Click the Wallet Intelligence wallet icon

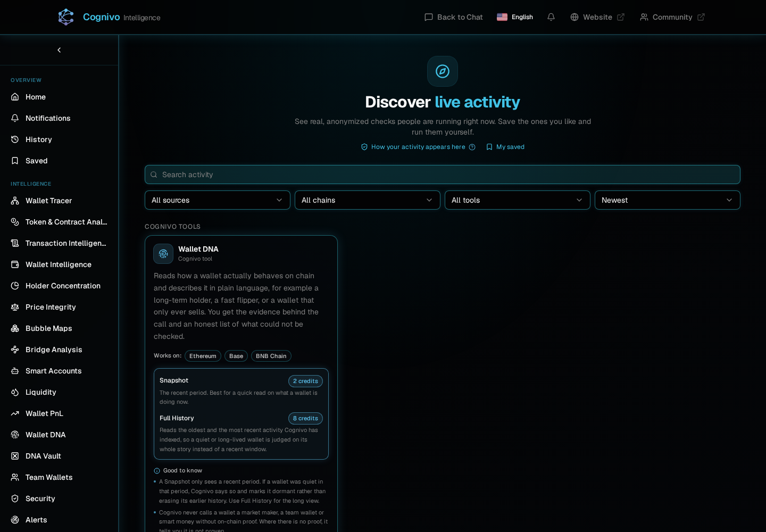(x=15, y=264)
